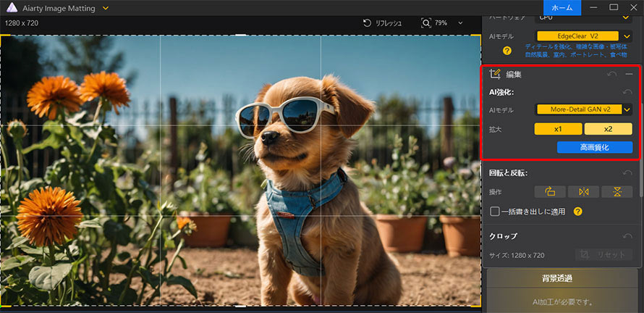644x313 pixels.
Task: Click the クロップ reset arrow
Action: [x=627, y=236]
